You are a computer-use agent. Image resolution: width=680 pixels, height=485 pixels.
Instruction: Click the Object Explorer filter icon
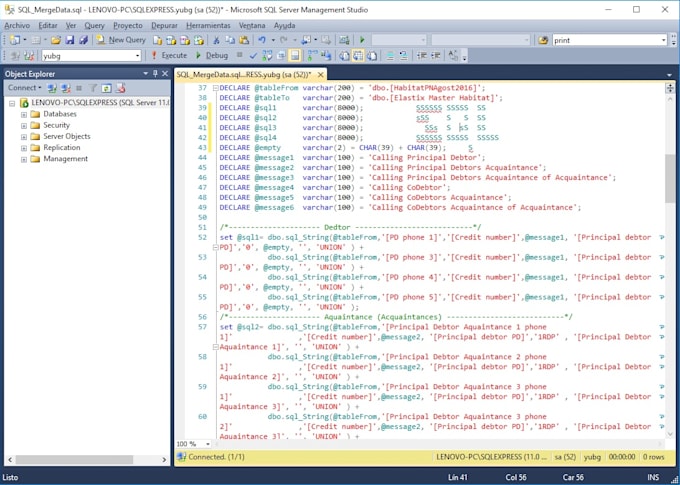(x=92, y=88)
